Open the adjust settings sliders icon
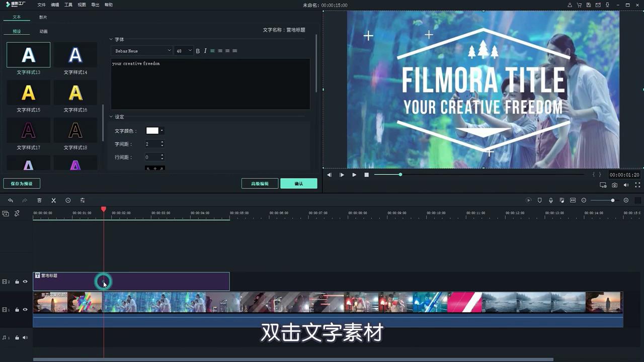The width and height of the screenshot is (644, 362). (x=83, y=200)
